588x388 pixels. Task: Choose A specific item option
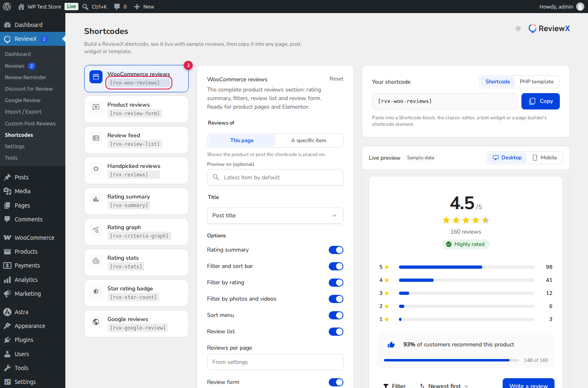[309, 140]
